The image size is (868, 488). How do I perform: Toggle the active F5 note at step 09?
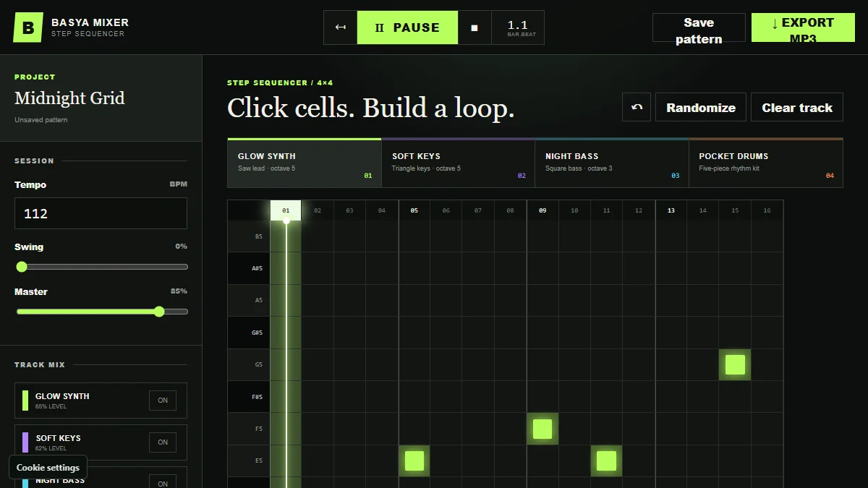click(x=542, y=429)
